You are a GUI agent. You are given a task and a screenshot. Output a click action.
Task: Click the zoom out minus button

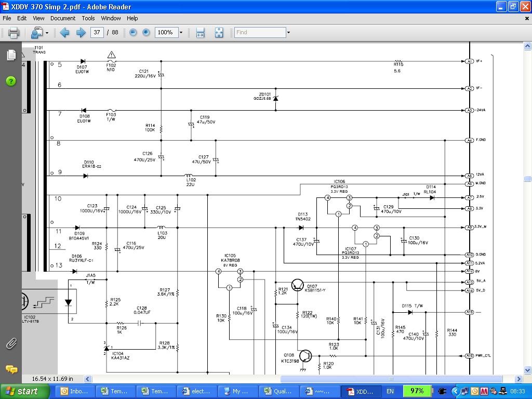click(x=133, y=33)
